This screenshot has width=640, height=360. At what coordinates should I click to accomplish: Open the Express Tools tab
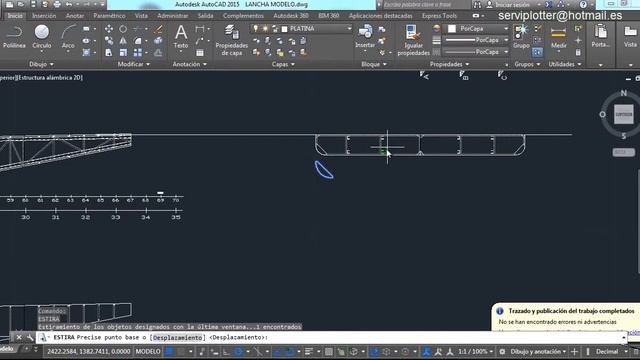click(x=439, y=16)
